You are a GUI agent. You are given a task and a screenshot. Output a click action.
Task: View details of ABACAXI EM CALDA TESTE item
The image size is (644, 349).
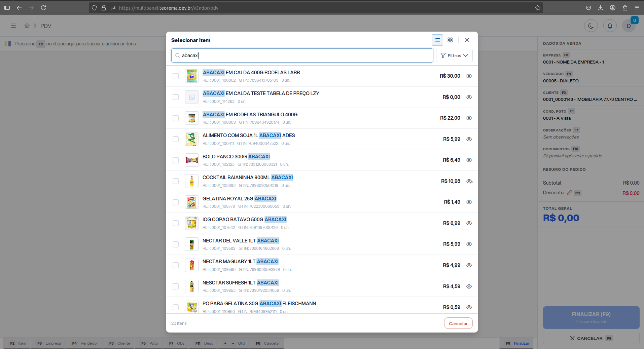(469, 97)
